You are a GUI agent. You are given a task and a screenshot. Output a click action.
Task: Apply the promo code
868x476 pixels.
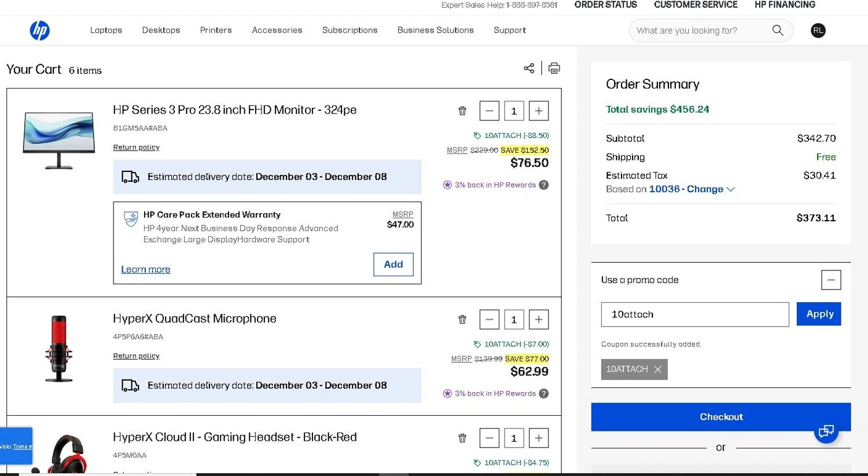[x=819, y=314]
